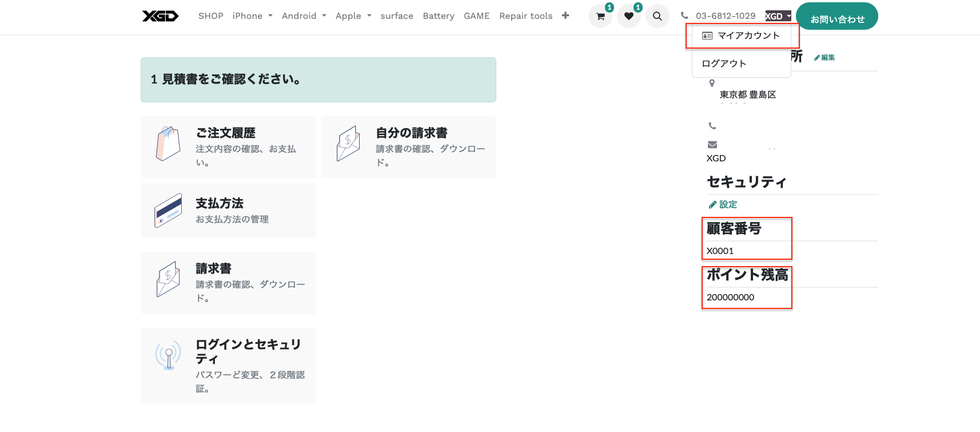980x432 pixels.
Task: Open the shopping cart icon
Action: pyautogui.click(x=600, y=16)
